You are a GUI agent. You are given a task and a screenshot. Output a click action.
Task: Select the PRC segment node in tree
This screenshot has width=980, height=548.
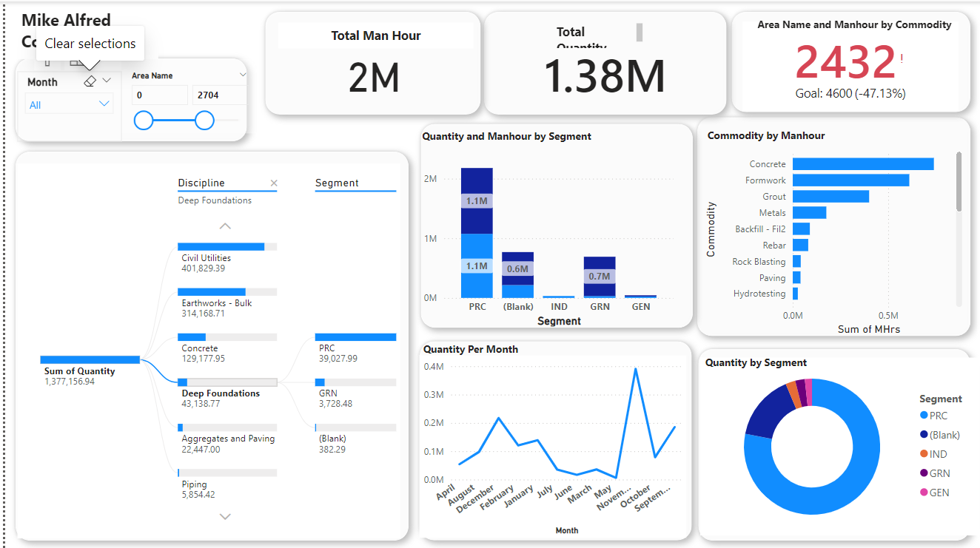click(355, 348)
